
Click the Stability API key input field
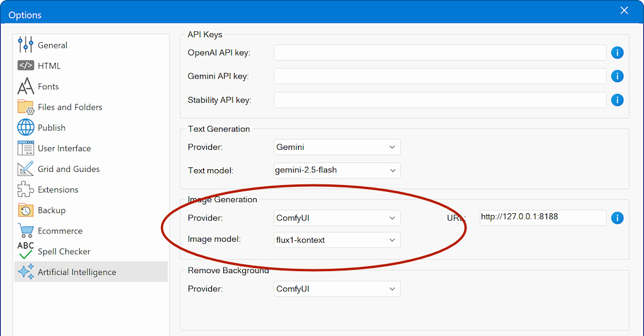pos(440,100)
